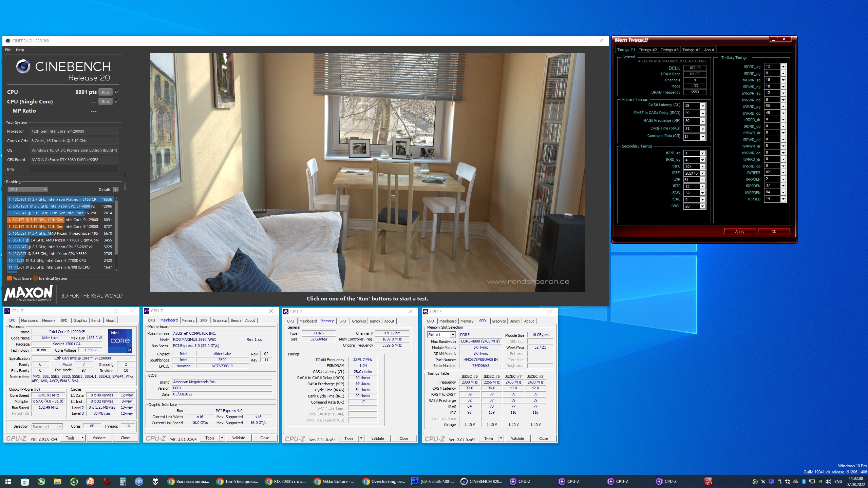Select ranking row Xeon Platinum 8168
This screenshot has width=868, height=488.
[x=60, y=199]
